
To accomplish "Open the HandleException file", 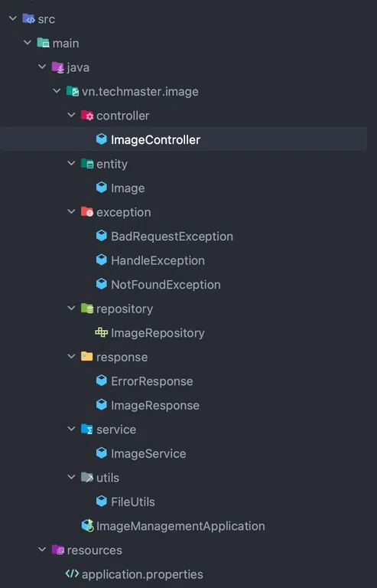I will [158, 260].
